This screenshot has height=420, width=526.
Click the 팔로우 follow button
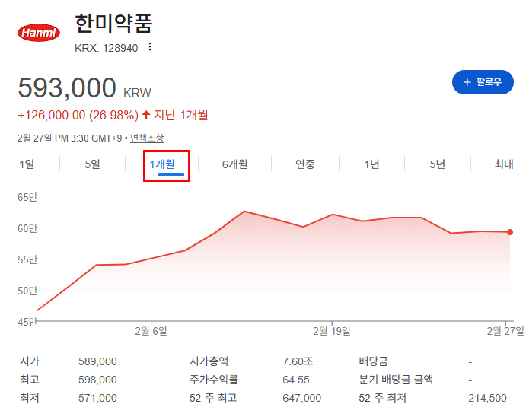pos(483,82)
